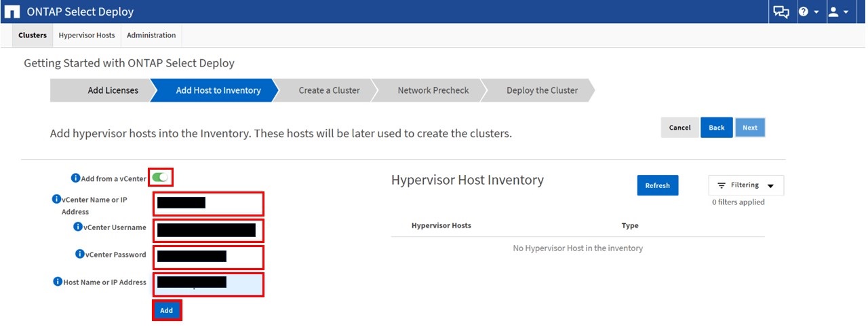This screenshot has width=868, height=336.
Task: Click the NetApp logo icon
Action: (12, 12)
